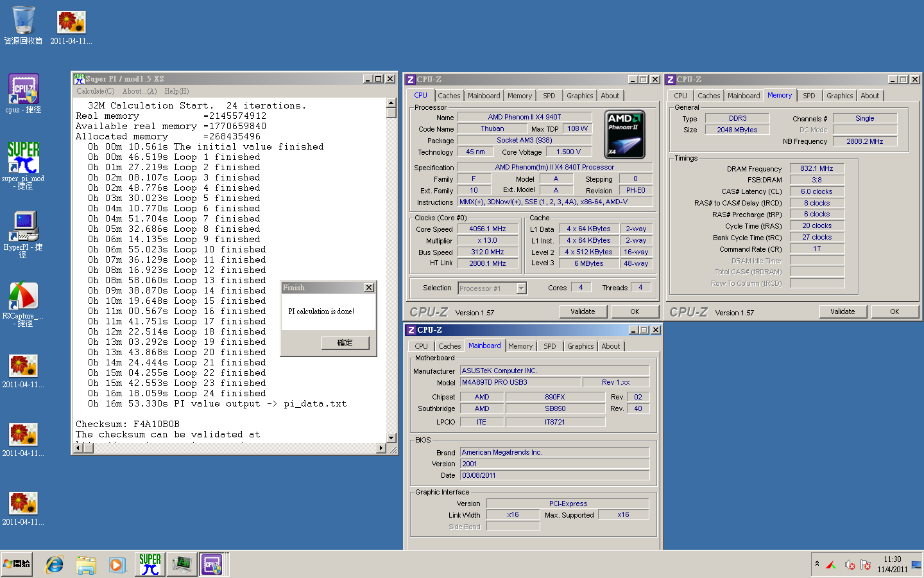Open Memory tab in the Mainboard CPU-Z window
The width and height of the screenshot is (924, 578).
point(520,346)
